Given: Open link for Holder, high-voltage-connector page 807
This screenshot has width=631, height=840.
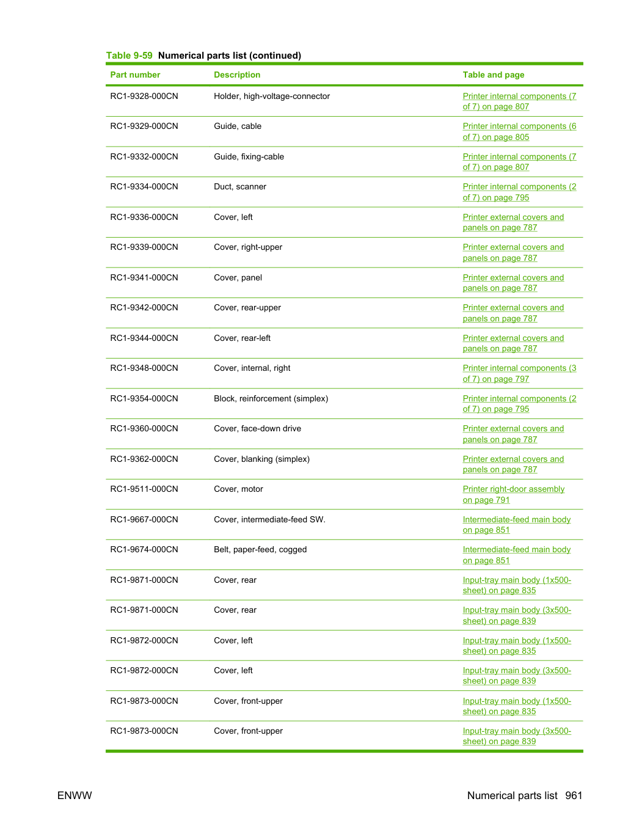Looking at the screenshot, I should point(519,101).
